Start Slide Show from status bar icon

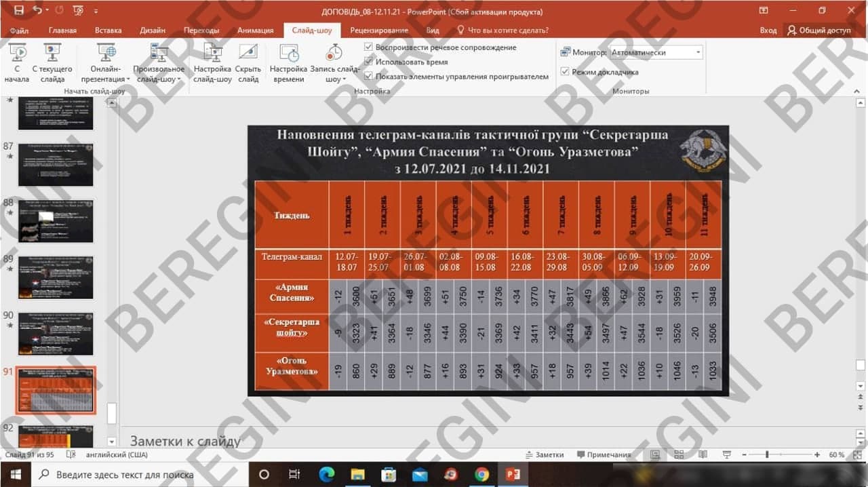[x=726, y=454]
